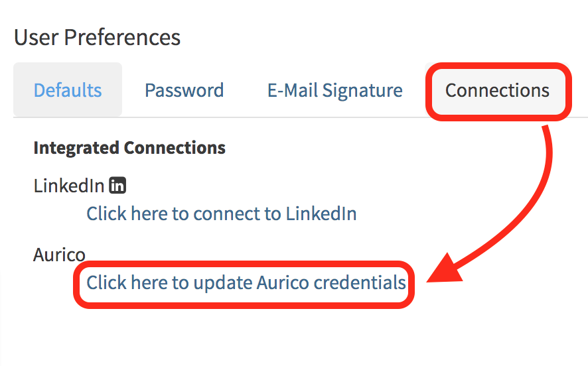The image size is (588, 366).
Task: Select the Aurico connection label
Action: 59,255
